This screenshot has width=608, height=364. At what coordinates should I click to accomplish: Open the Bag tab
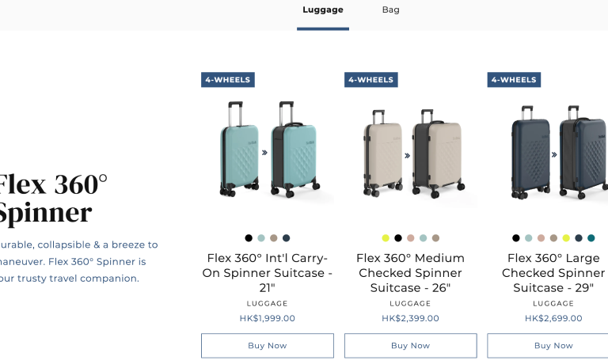click(x=390, y=10)
